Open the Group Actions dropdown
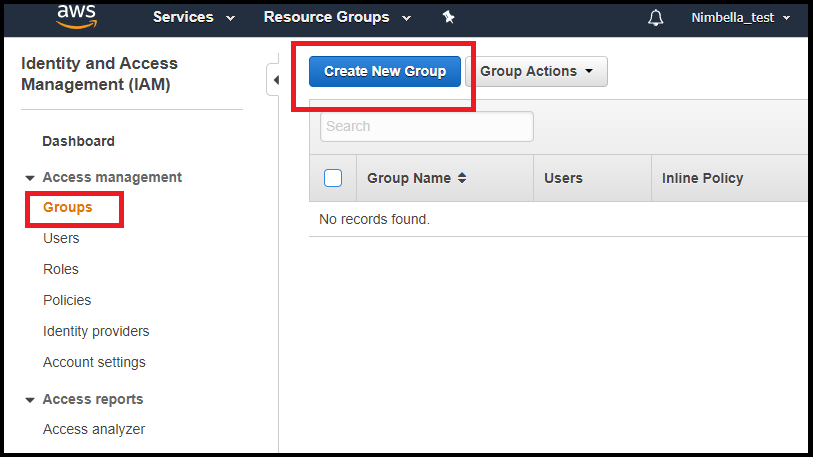 [536, 72]
